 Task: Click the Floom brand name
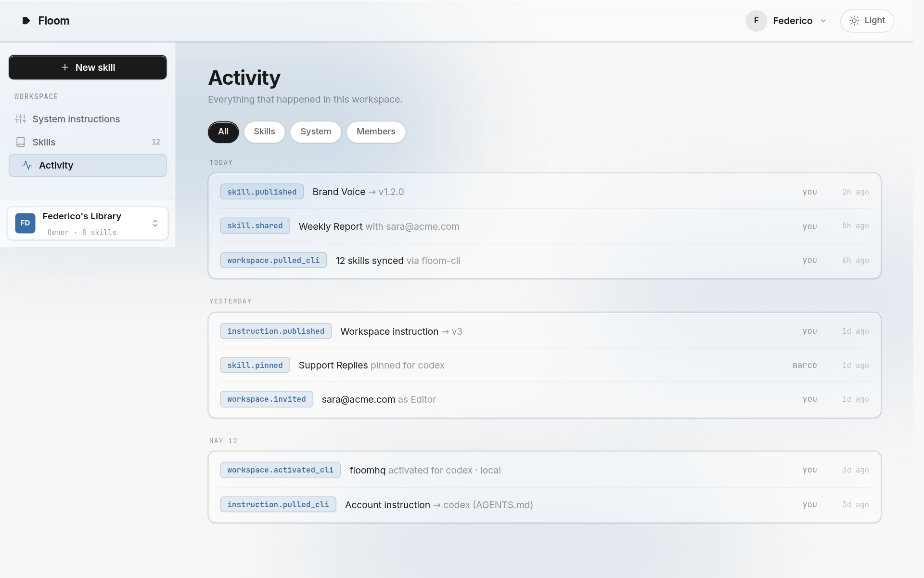54,21
